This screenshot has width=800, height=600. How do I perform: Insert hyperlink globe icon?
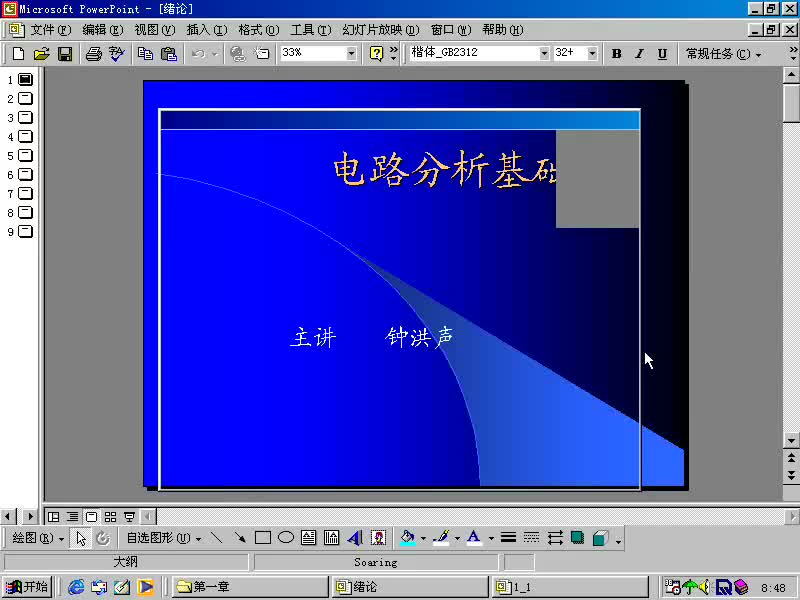(238, 53)
